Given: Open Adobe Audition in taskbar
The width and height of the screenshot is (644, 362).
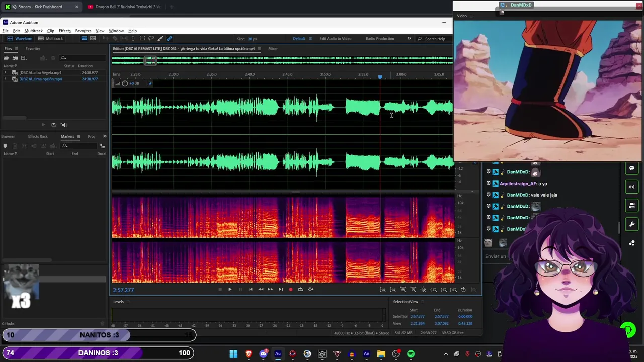Looking at the screenshot, I should [278, 354].
